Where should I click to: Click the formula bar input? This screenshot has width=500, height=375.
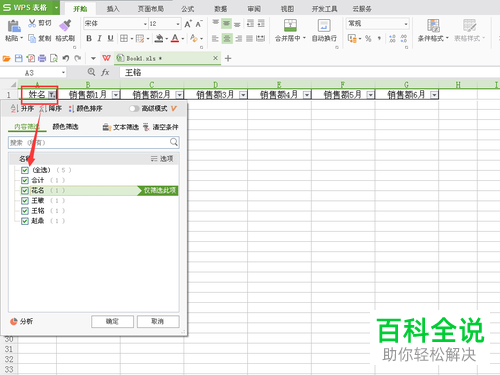coord(310,72)
